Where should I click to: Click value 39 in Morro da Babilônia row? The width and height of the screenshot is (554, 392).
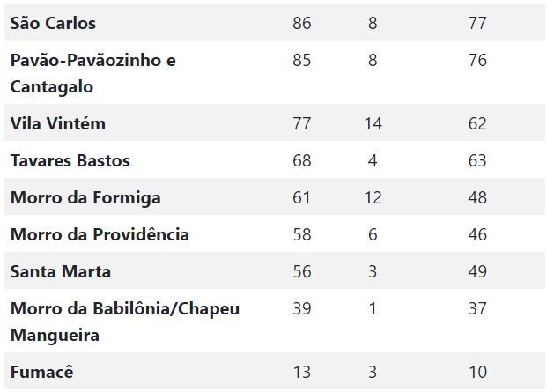coord(302,308)
